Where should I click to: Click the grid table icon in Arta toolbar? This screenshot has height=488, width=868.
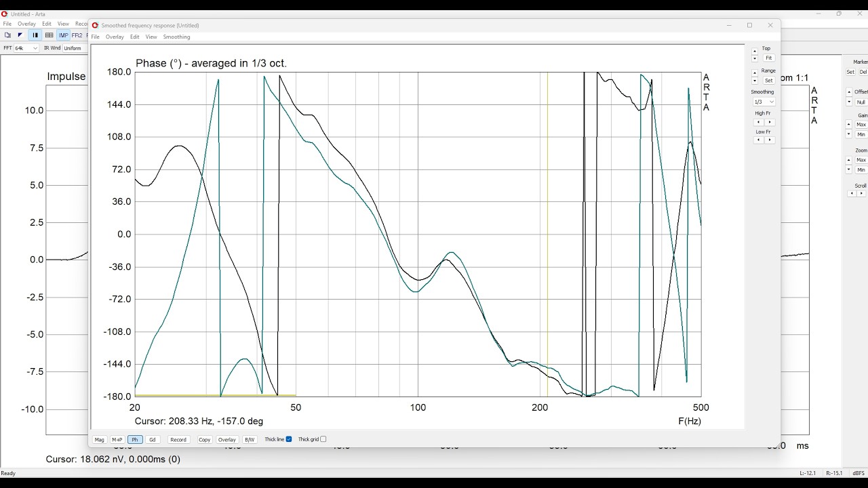click(49, 35)
